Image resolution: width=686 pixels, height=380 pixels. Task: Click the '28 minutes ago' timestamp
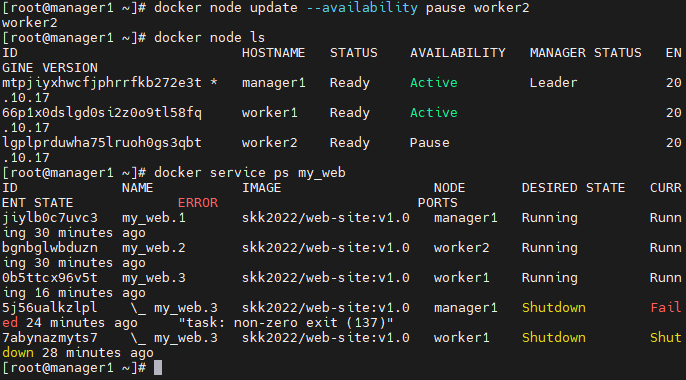98,353
